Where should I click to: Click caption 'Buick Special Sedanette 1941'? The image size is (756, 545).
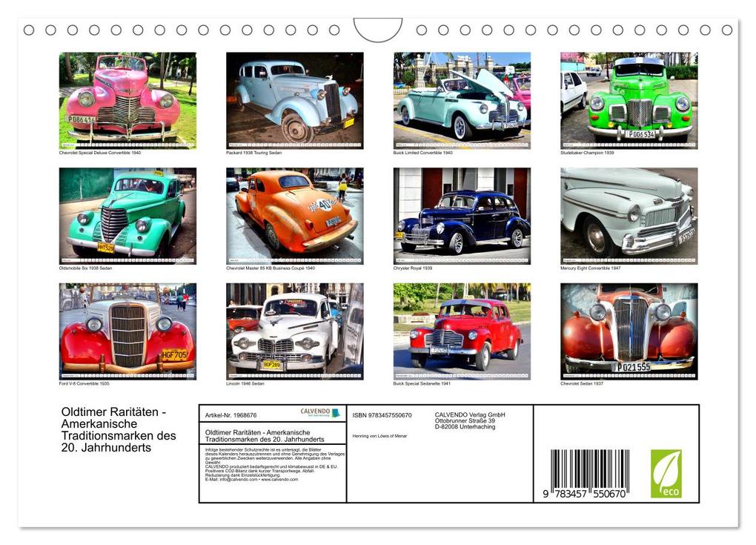coord(422,384)
